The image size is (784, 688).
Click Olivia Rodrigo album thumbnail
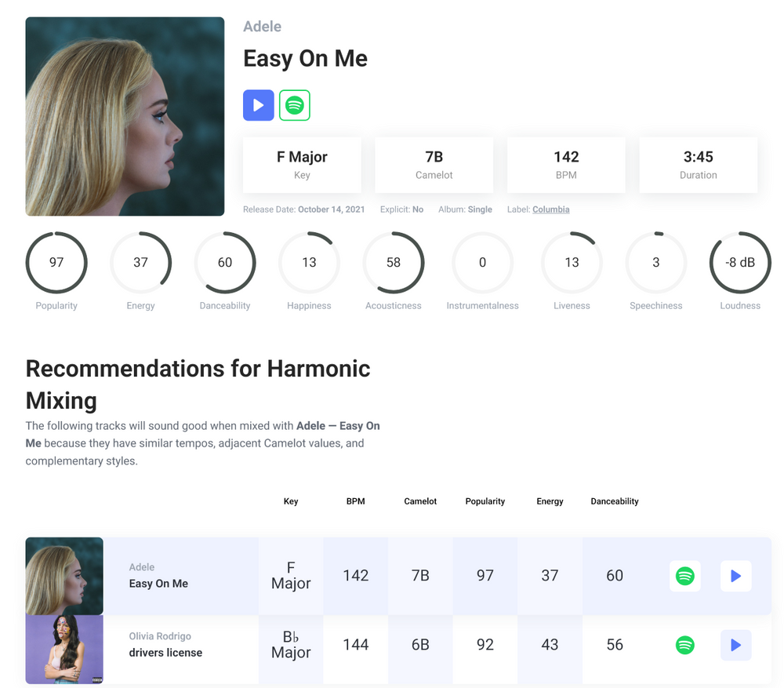tap(64, 649)
